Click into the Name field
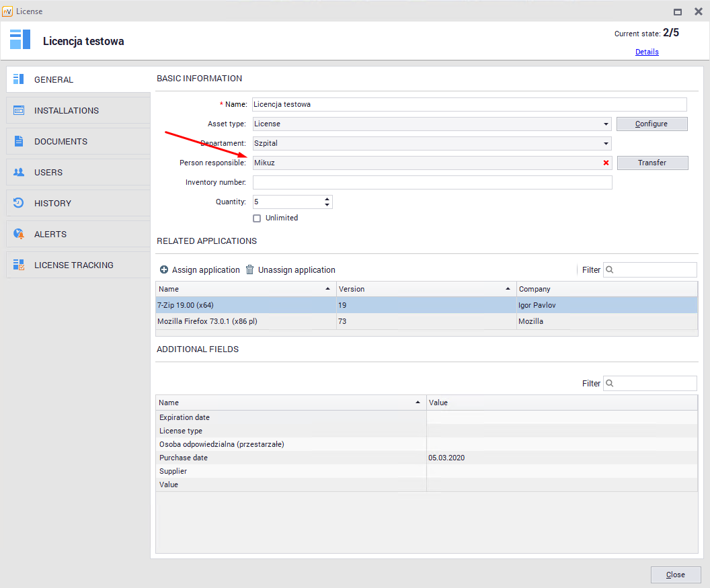The height and width of the screenshot is (588, 710). [x=469, y=105]
